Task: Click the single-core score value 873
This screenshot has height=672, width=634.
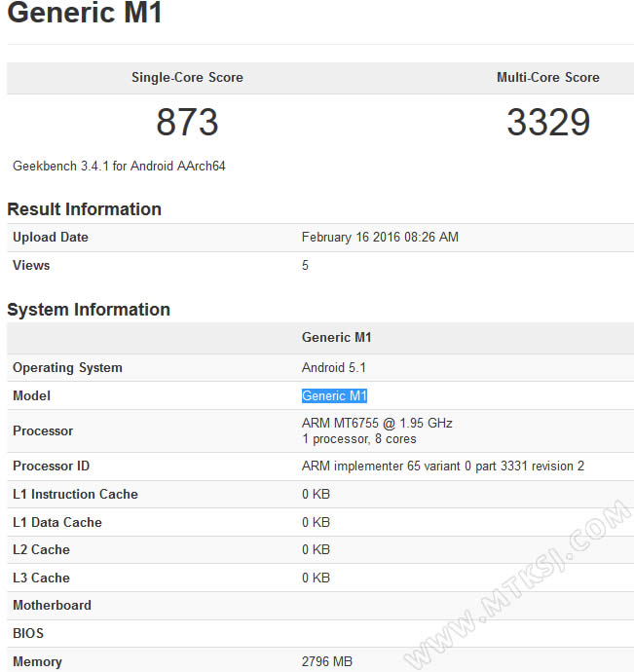Action: click(187, 122)
